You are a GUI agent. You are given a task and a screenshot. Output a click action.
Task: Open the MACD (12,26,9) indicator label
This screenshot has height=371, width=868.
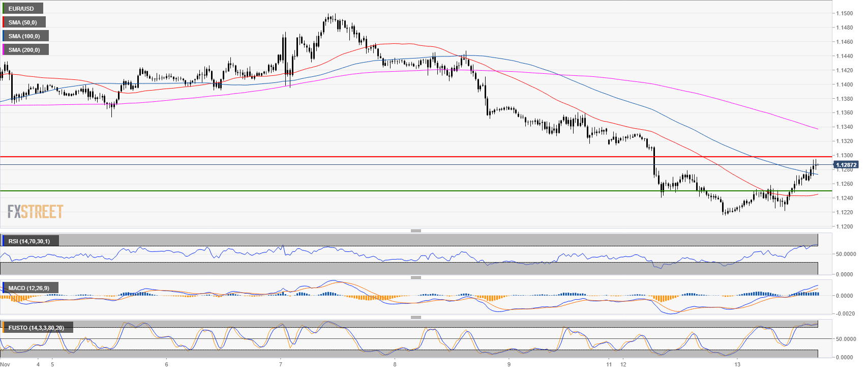pyautogui.click(x=29, y=288)
